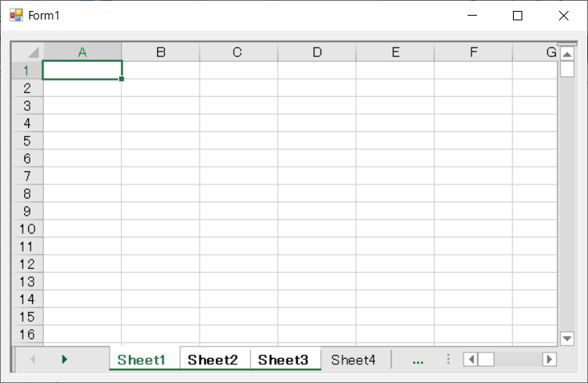Select the Sheet4 tab
588x383 pixels.
click(x=353, y=360)
